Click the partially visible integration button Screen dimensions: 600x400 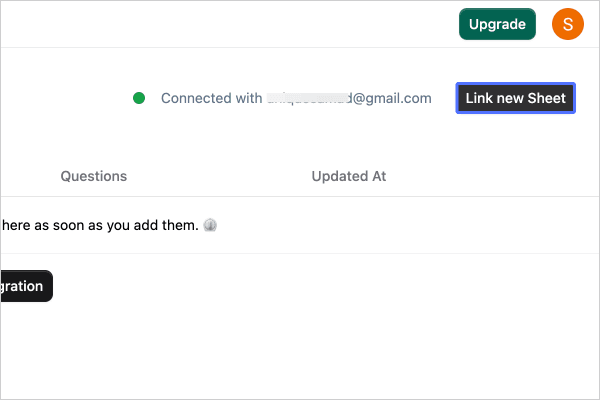pyautogui.click(x=26, y=286)
